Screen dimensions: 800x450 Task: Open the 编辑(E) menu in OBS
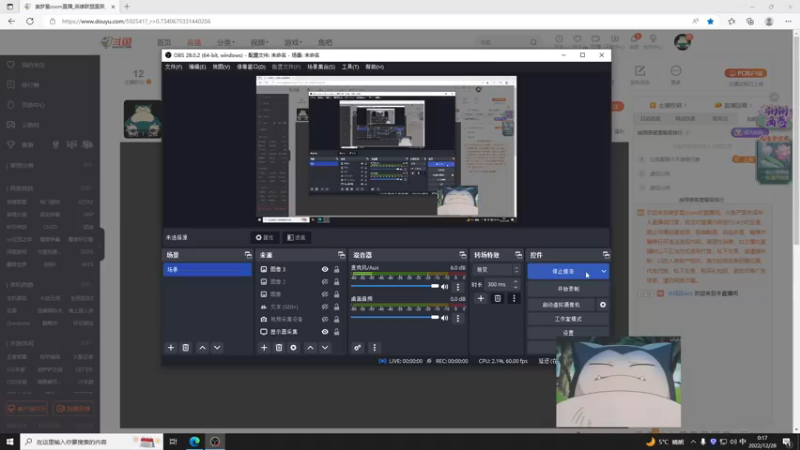click(197, 67)
